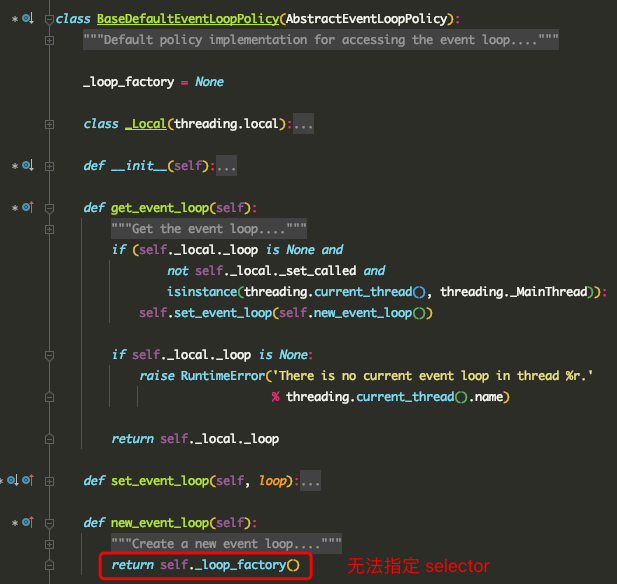This screenshot has height=584, width=617.
Task: Click the folded '...' placeholder after __init__(self):
Action: pyautogui.click(x=226, y=166)
